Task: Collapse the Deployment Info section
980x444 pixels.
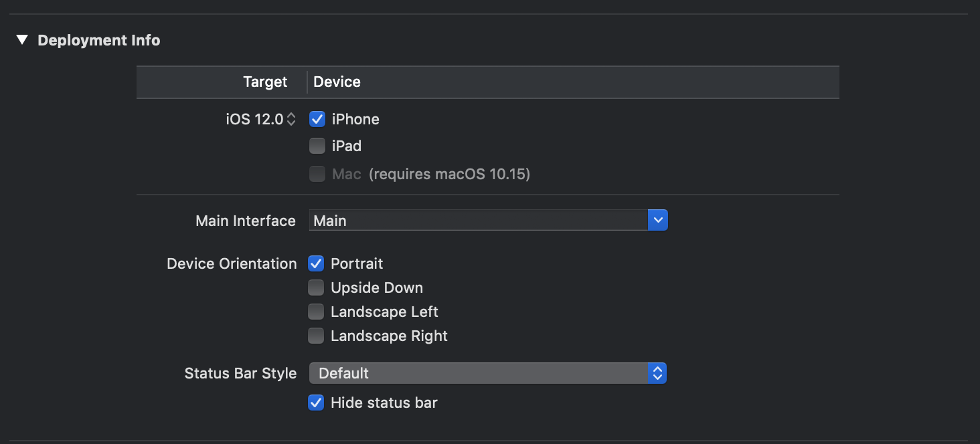Action: [x=21, y=39]
